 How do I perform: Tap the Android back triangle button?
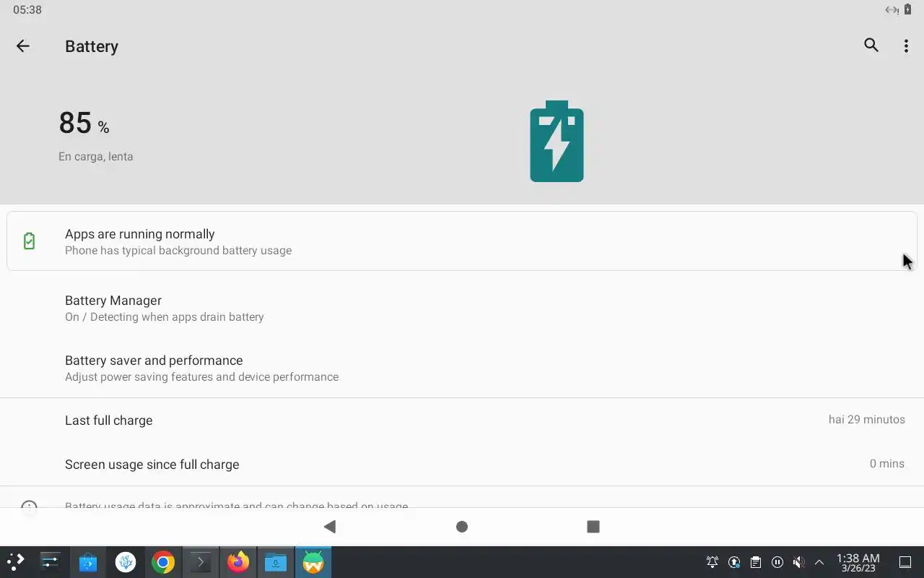click(330, 527)
